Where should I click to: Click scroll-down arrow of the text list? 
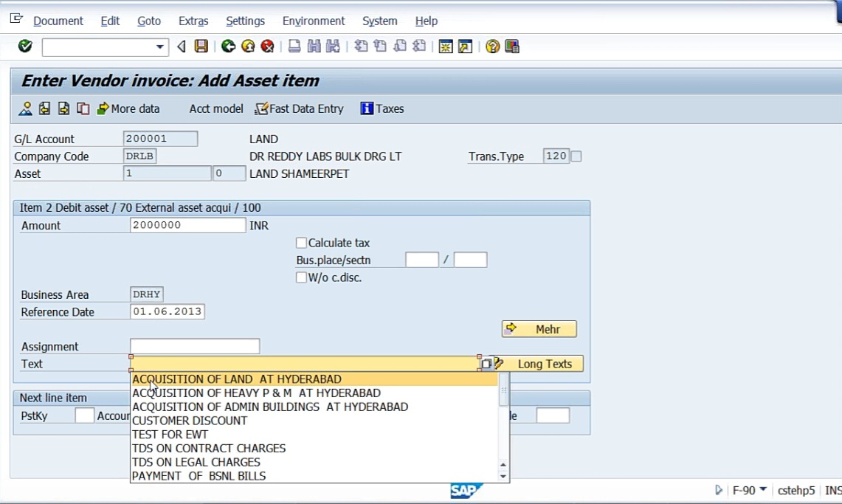point(503,476)
